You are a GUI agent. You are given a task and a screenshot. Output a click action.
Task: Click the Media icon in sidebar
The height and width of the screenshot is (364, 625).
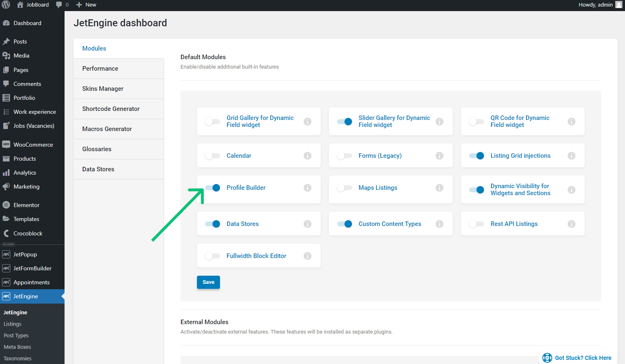pyautogui.click(x=6, y=55)
